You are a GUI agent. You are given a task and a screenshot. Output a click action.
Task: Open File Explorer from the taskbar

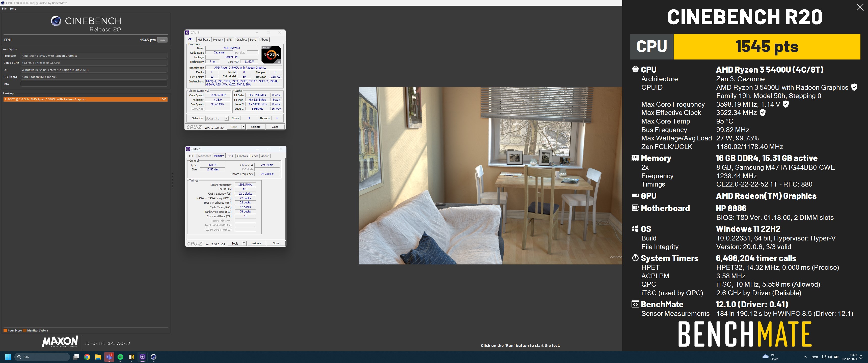click(98, 357)
